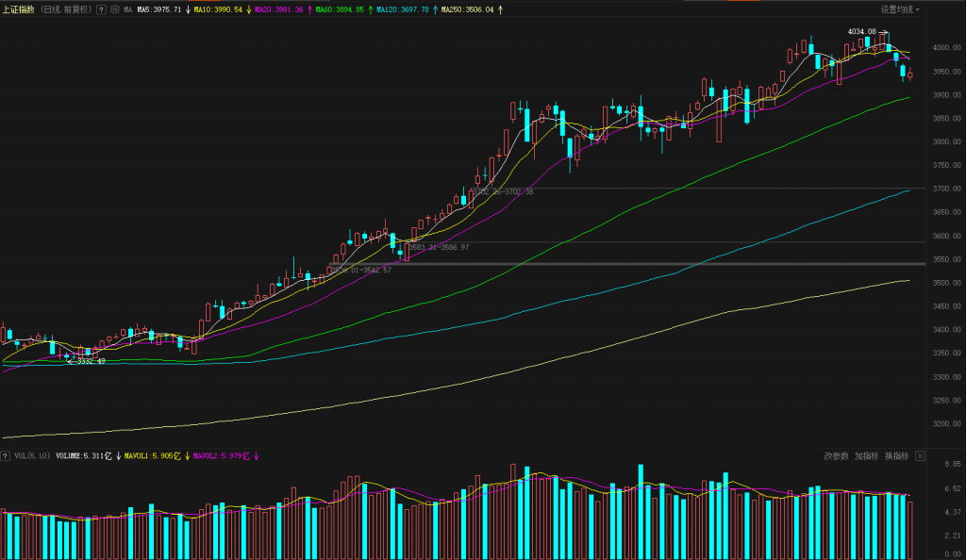Click the MA5 down arrow indicator
The width and height of the screenshot is (966, 560).
tap(187, 9)
